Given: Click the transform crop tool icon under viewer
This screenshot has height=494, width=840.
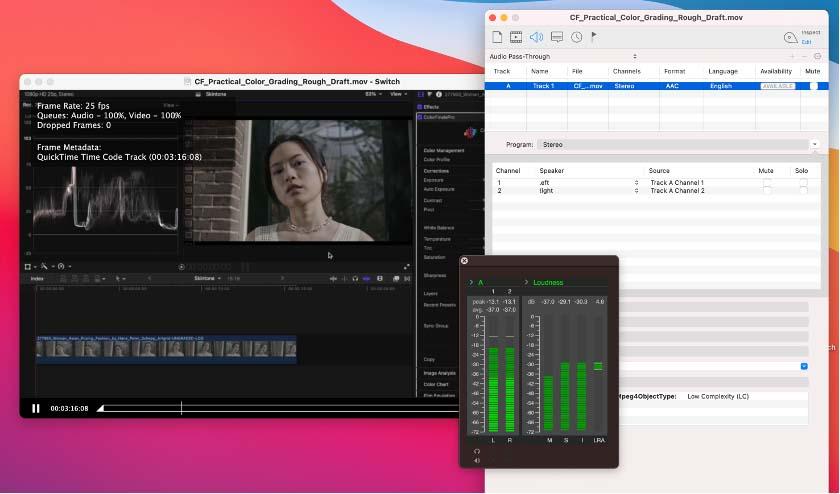Looking at the screenshot, I should click(28, 267).
